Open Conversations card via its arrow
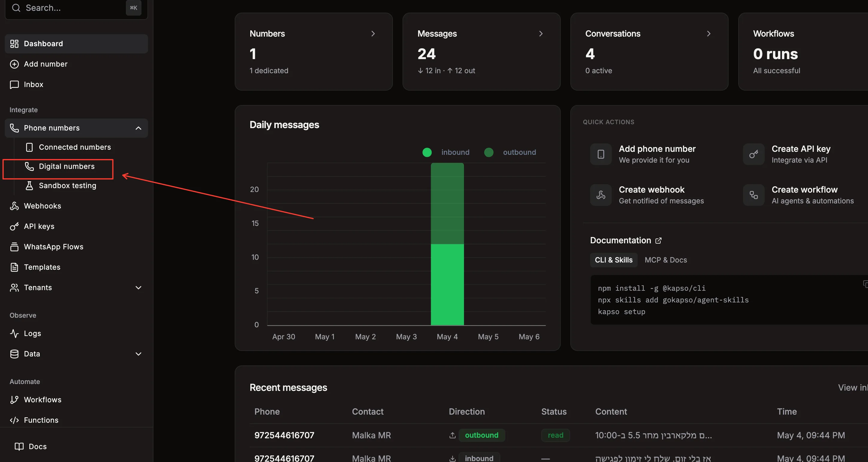The width and height of the screenshot is (868, 462). (x=709, y=34)
